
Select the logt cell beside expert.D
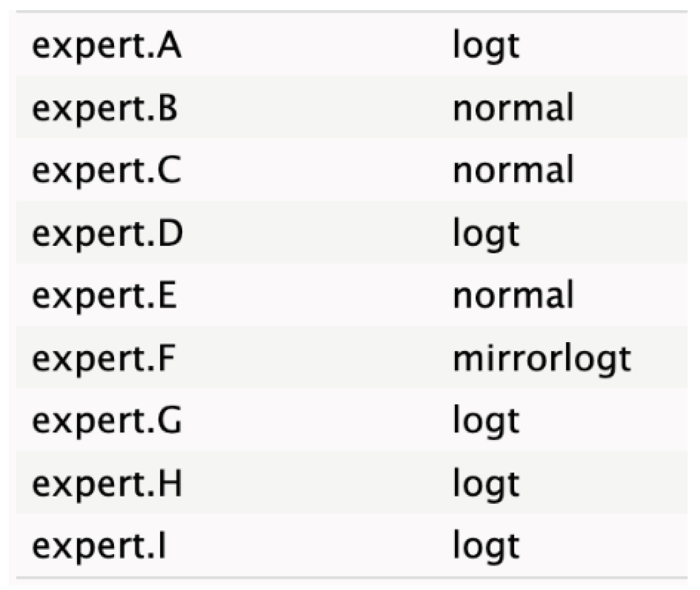(x=486, y=234)
